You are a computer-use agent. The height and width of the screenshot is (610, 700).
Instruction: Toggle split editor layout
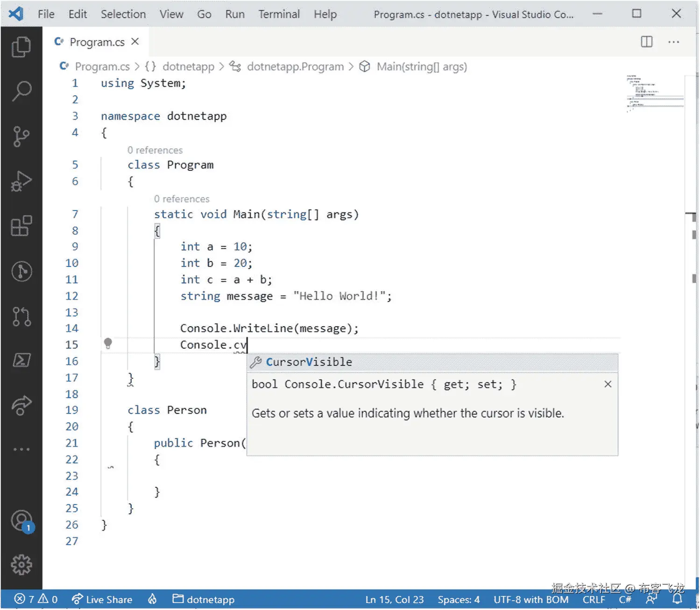click(x=646, y=42)
